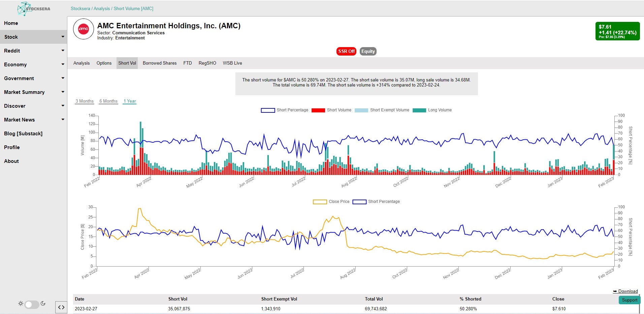644x314 pixels.
Task: Expand the Discover sidebar menu arrow
Action: tap(63, 106)
